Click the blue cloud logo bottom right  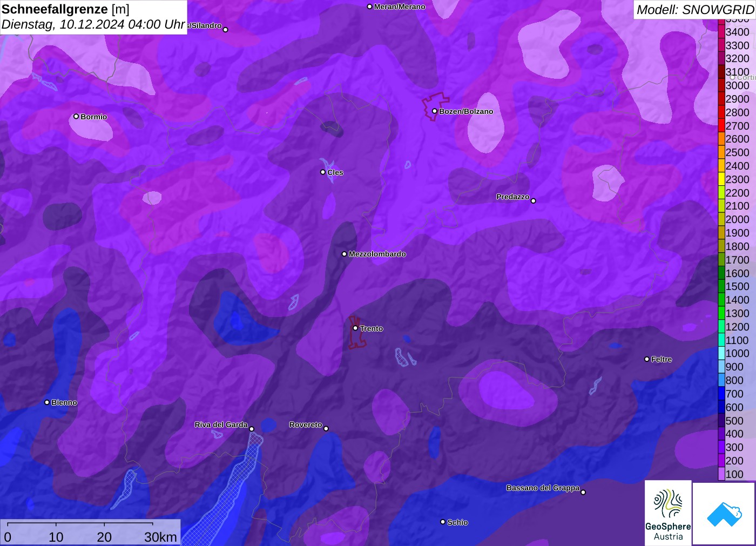[x=724, y=514]
